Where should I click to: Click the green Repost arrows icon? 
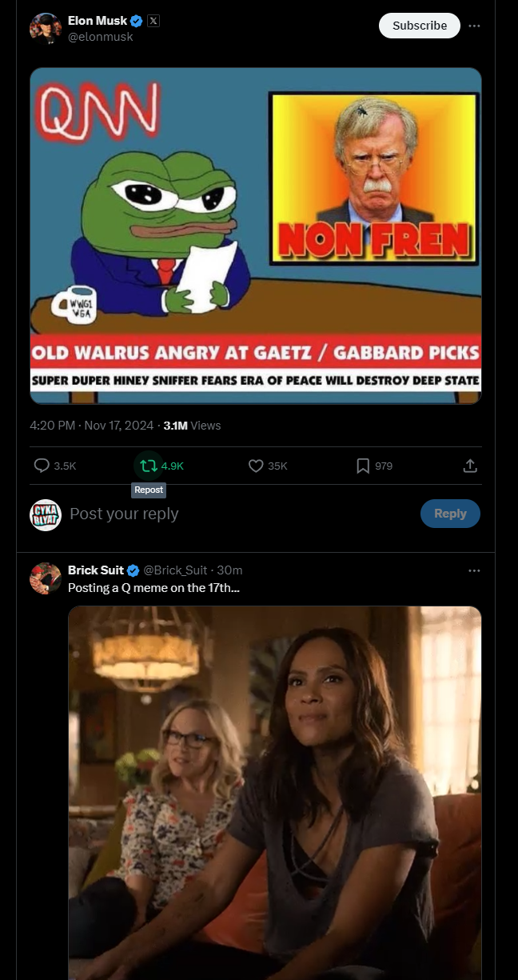[x=148, y=465]
